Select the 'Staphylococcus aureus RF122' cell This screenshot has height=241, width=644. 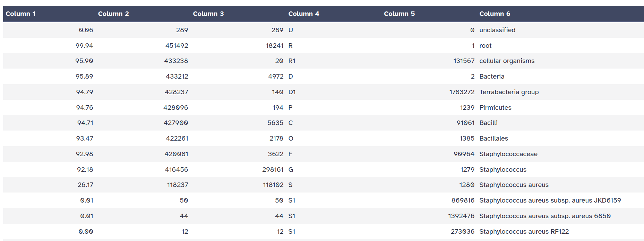(524, 232)
